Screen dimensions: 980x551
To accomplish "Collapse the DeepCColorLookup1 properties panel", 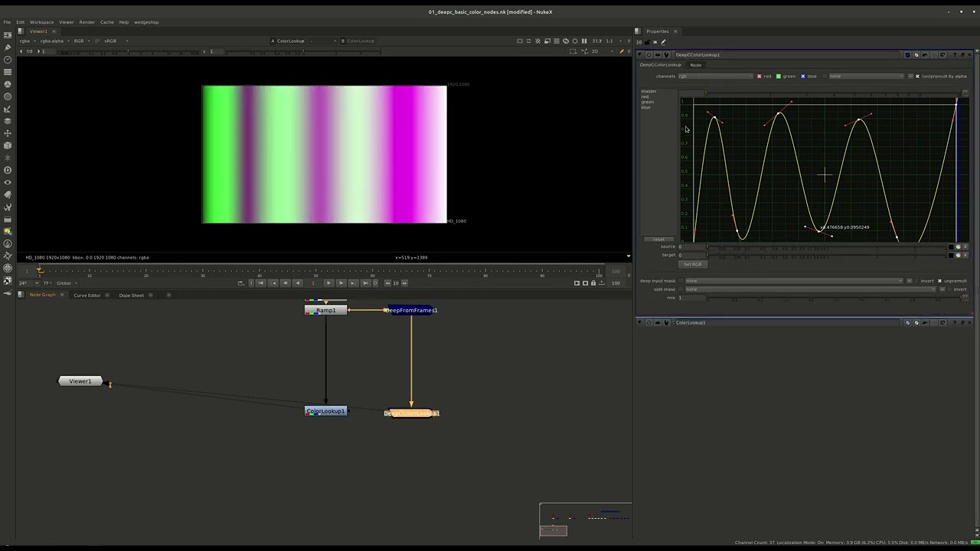I will (x=640, y=55).
